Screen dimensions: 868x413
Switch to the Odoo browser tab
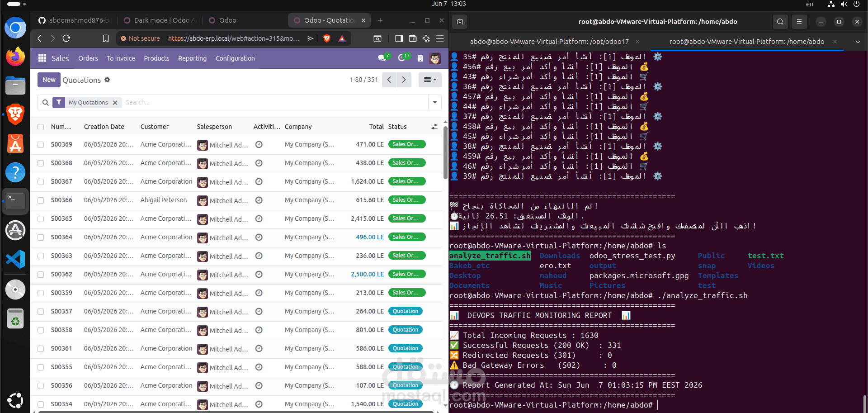(x=223, y=20)
